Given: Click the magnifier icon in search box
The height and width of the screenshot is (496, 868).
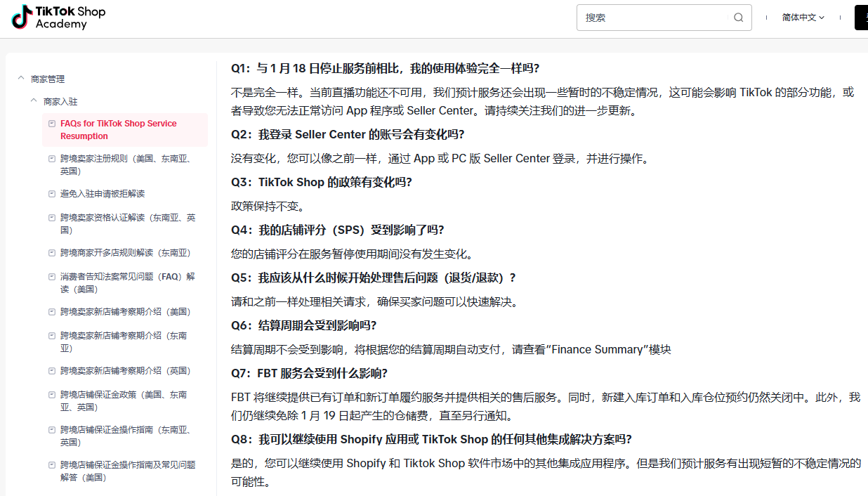Looking at the screenshot, I should click(x=738, y=18).
